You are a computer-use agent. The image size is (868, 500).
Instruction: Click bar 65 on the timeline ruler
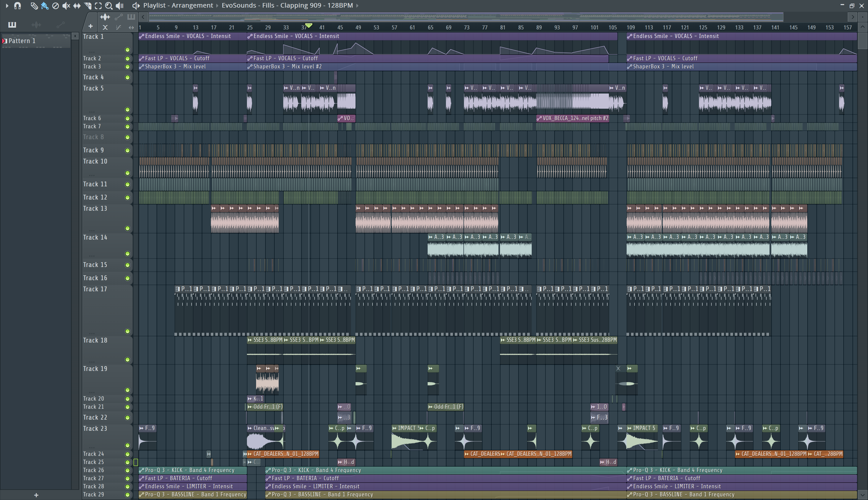click(x=430, y=27)
